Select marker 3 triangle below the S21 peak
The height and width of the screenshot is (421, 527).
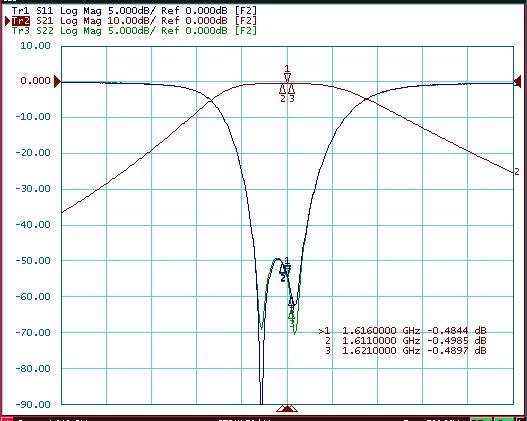coord(292,93)
